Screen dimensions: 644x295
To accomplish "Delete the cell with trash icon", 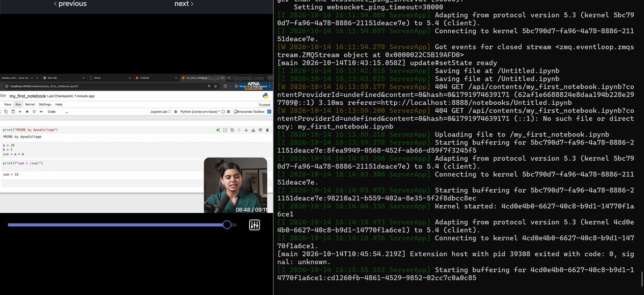I will point(267,130).
